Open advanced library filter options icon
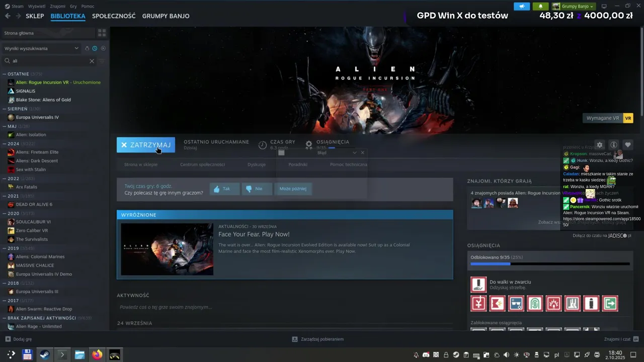 tap(102, 61)
